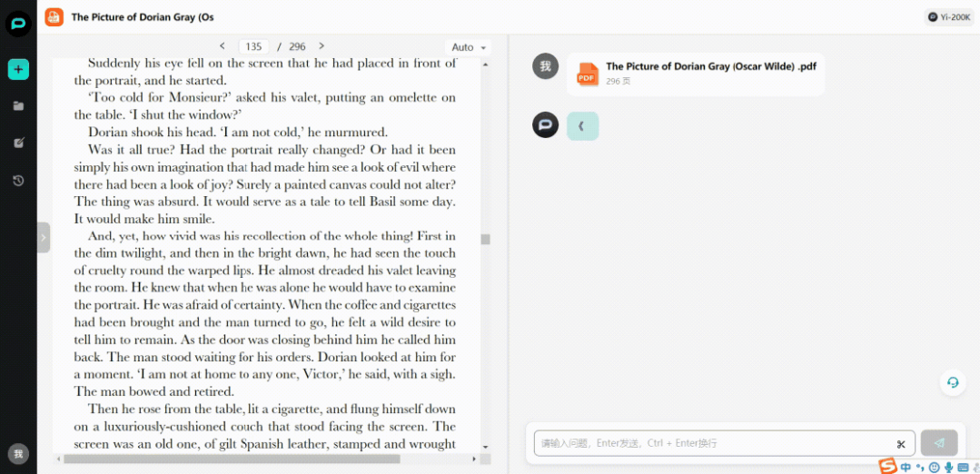
Task: Open the history clock icon
Action: 18,181
